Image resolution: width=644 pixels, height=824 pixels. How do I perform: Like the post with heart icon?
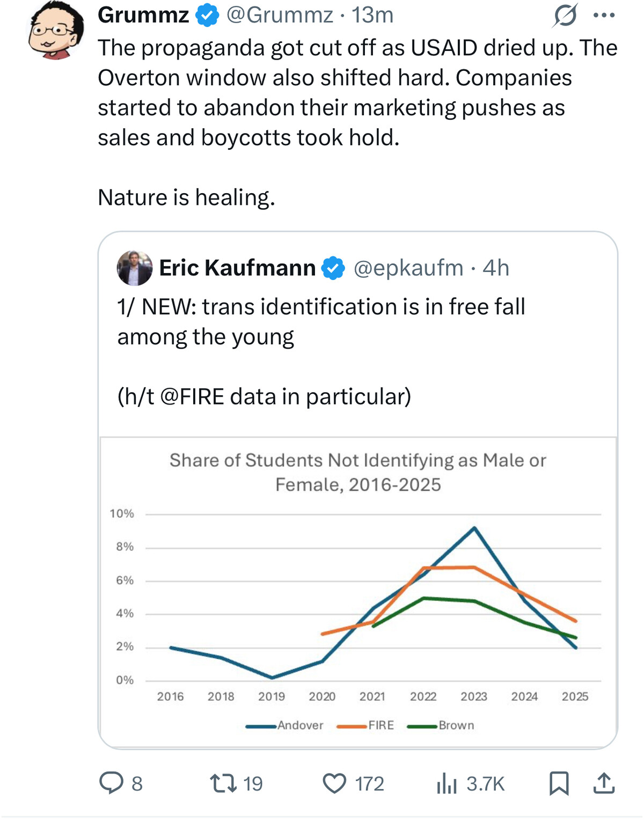[x=334, y=783]
